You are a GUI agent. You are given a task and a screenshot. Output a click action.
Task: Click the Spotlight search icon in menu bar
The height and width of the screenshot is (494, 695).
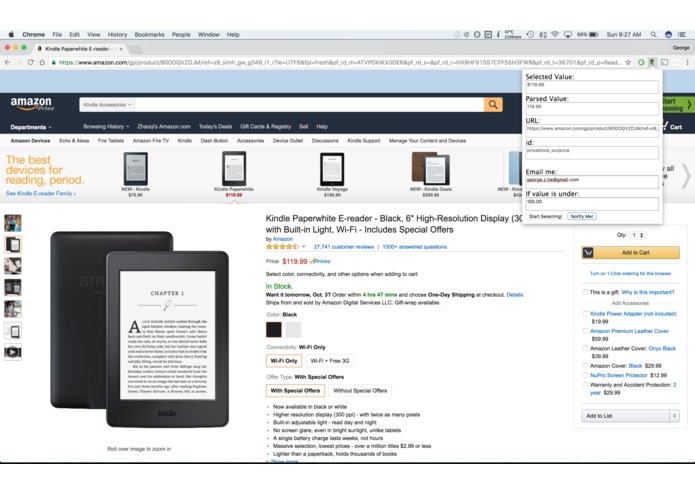tap(653, 35)
